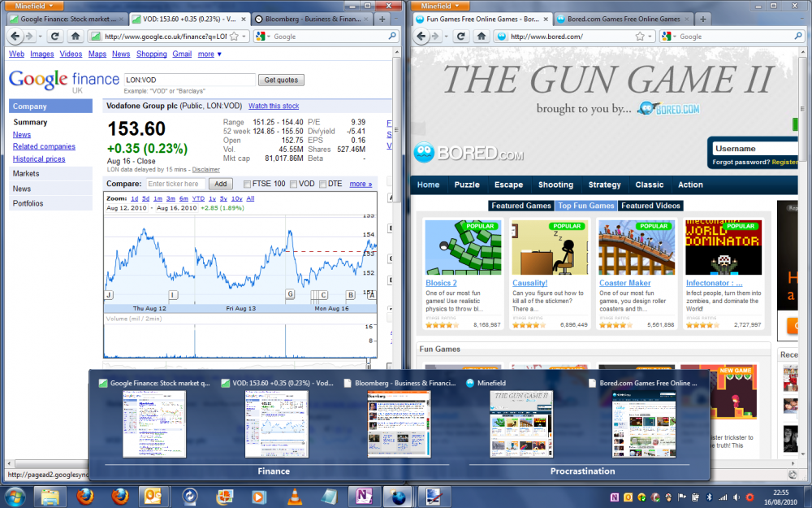The height and width of the screenshot is (508, 812).
Task: Open the Puzzle menu on Bored.com
Action: coord(467,185)
